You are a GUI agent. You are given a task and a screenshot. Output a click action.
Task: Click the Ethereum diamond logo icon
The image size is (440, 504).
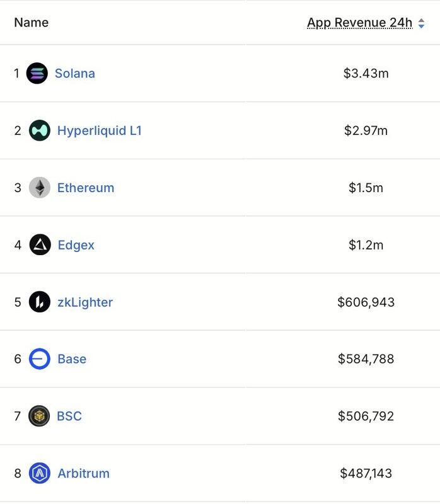click(x=40, y=188)
